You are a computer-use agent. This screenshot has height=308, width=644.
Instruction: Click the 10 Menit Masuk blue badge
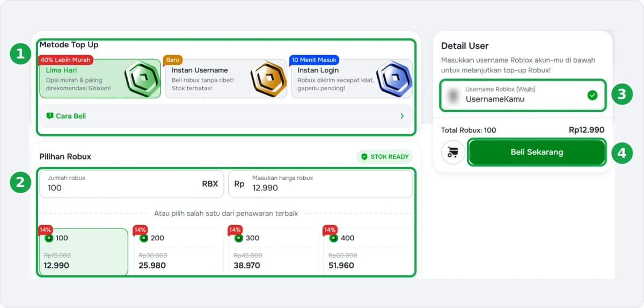314,60
